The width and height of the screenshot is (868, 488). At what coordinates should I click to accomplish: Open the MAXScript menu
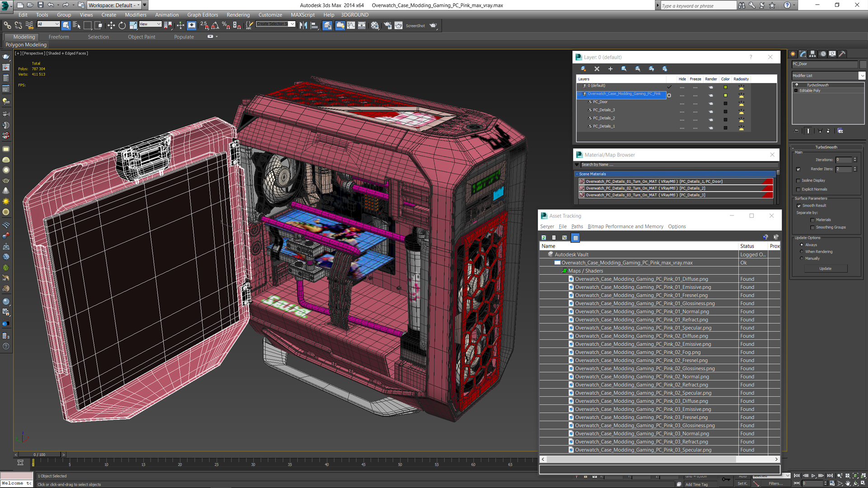click(302, 15)
